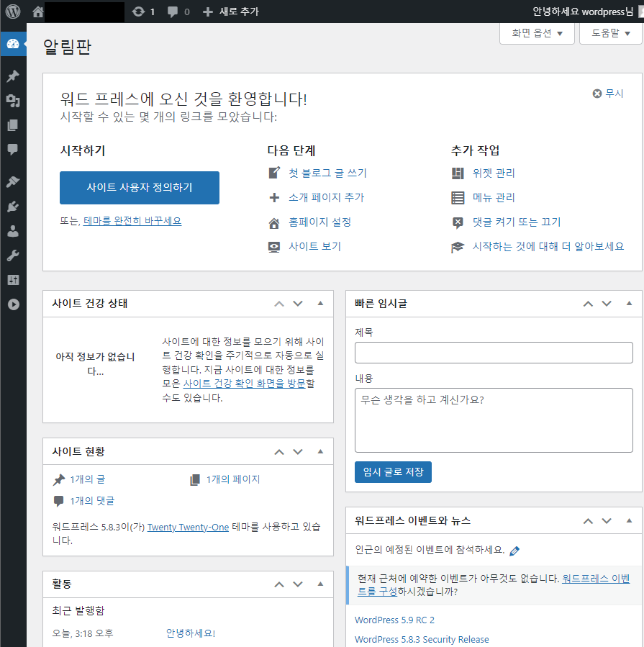
Task: Expand the 도움말 dropdown
Action: (x=611, y=33)
